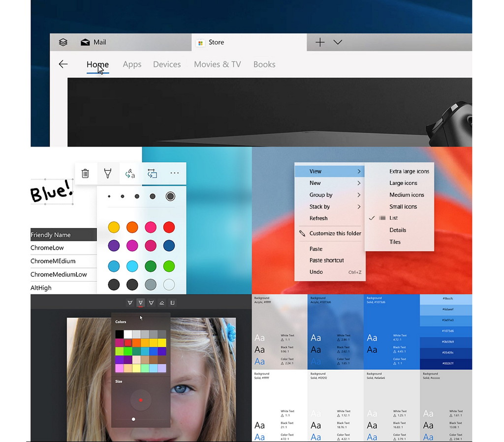
Task: Pick the yellow circle ink color
Action: pos(114,227)
